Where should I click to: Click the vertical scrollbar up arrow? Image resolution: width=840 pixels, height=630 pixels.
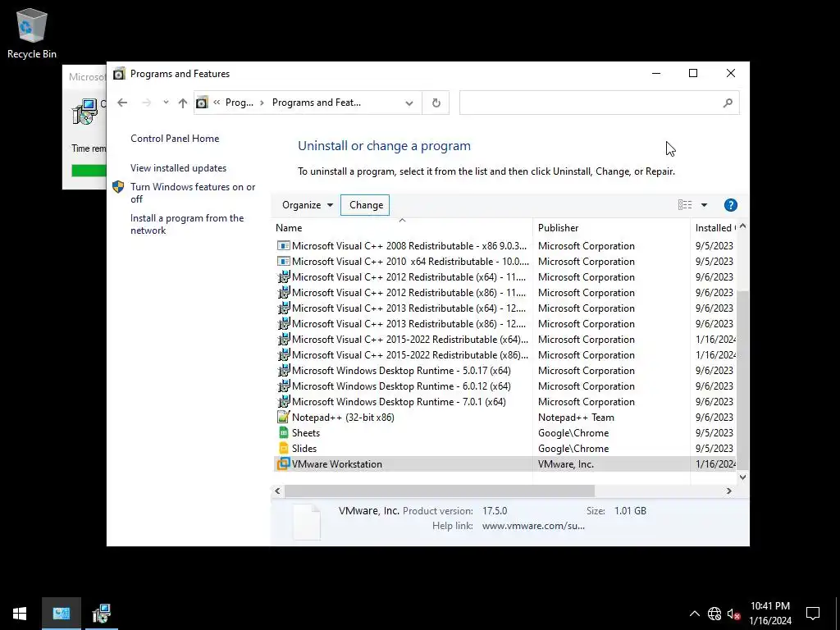[742, 226]
